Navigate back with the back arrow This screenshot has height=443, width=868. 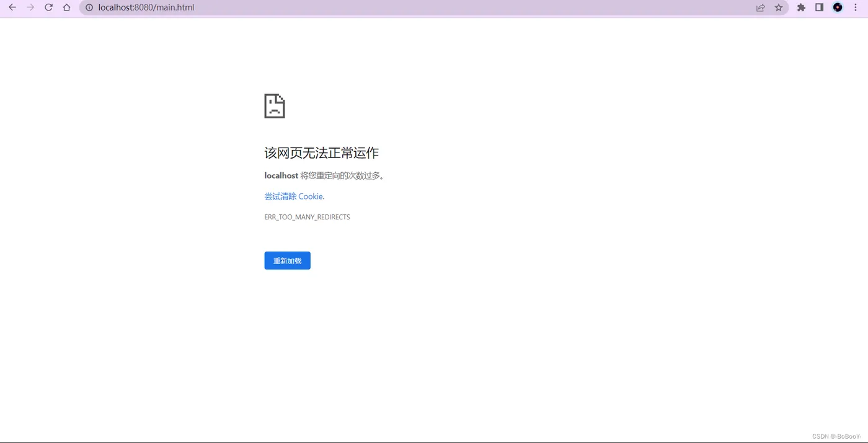pos(12,7)
